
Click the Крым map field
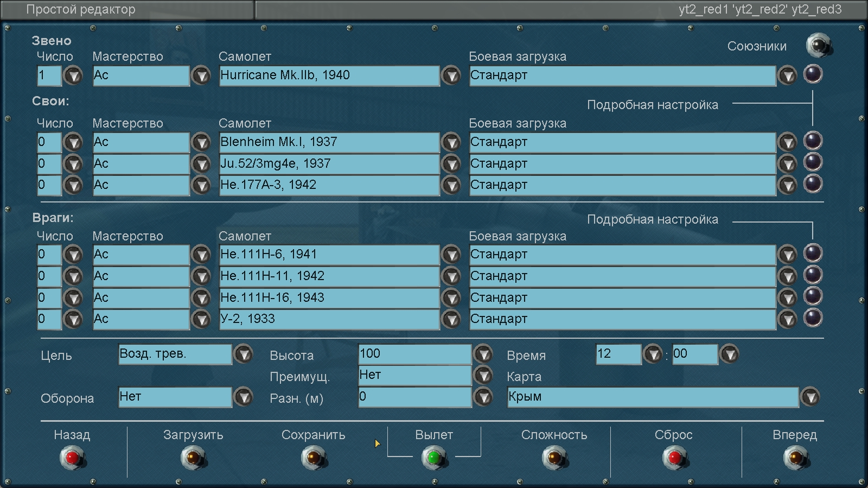pyautogui.click(x=653, y=397)
